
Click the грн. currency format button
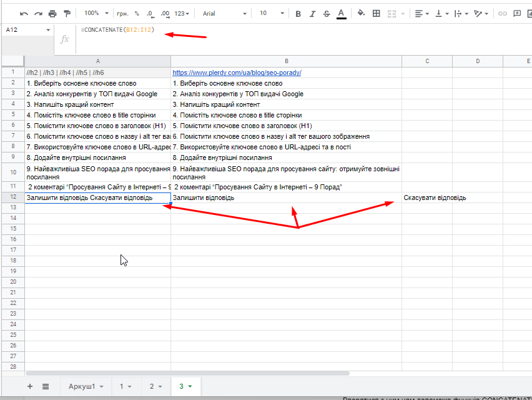[122, 13]
